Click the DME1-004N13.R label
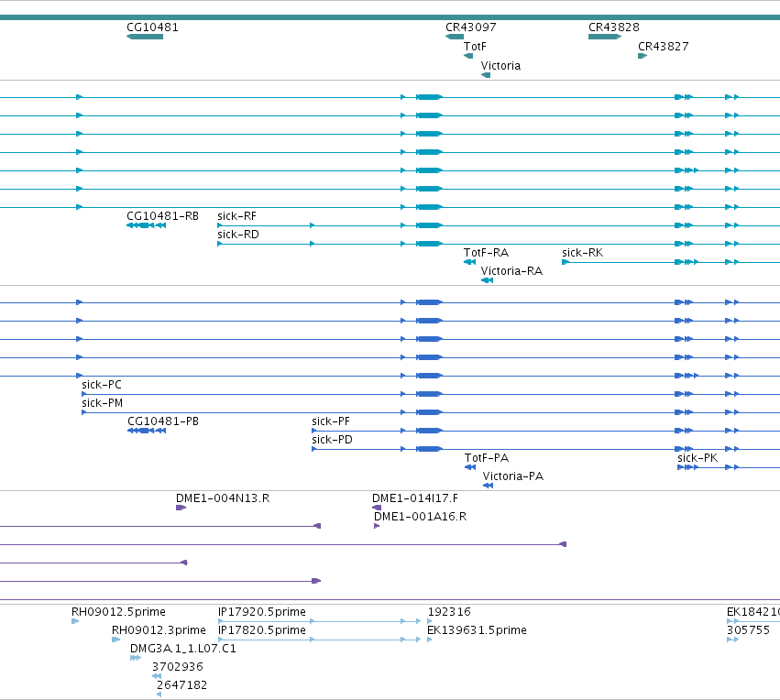This screenshot has height=700, width=780. click(223, 498)
